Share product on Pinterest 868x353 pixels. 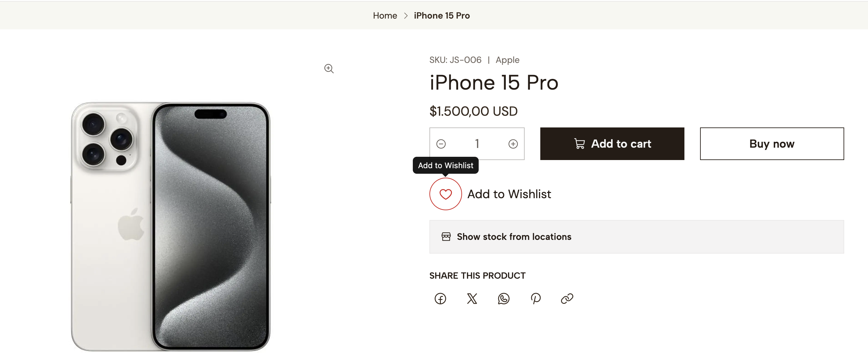535,299
